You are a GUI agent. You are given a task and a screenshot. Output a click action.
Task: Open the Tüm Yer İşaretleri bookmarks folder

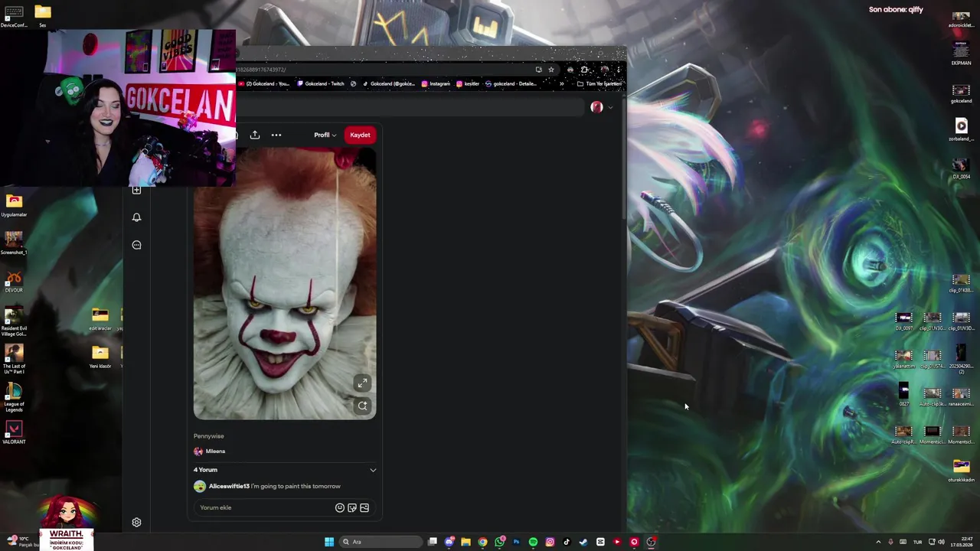point(599,83)
